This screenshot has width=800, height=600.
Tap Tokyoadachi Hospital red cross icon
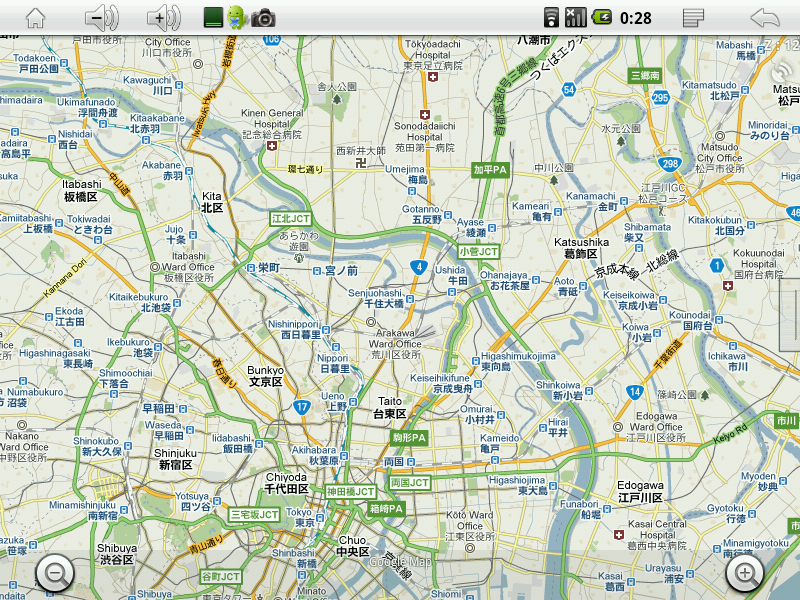433,77
